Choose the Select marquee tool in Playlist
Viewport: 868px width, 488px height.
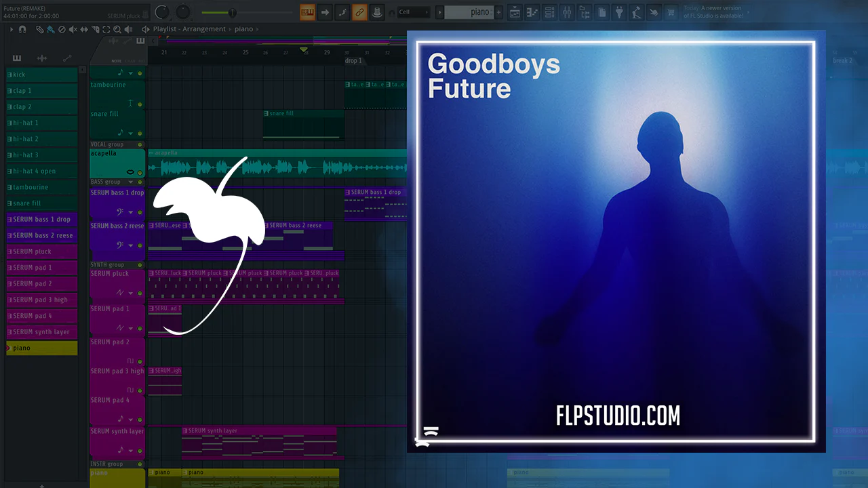106,29
